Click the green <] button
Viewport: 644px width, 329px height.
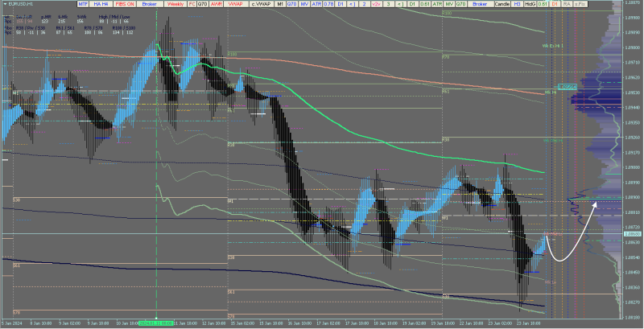pos(400,4)
